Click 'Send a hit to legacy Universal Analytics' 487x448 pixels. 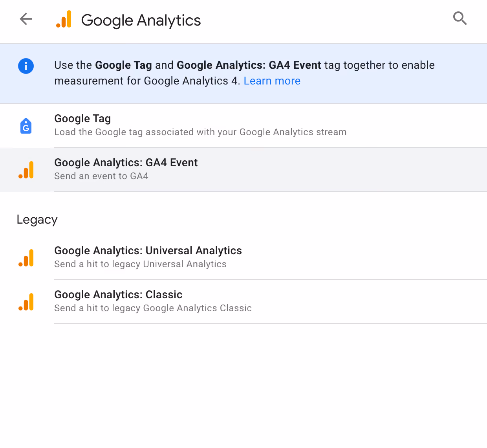(140, 264)
